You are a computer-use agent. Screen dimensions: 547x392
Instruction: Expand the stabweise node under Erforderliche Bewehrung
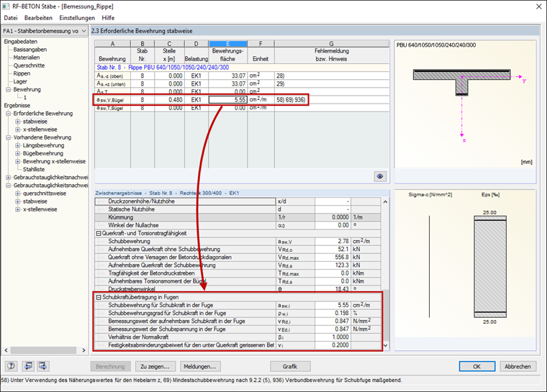[x=17, y=122]
